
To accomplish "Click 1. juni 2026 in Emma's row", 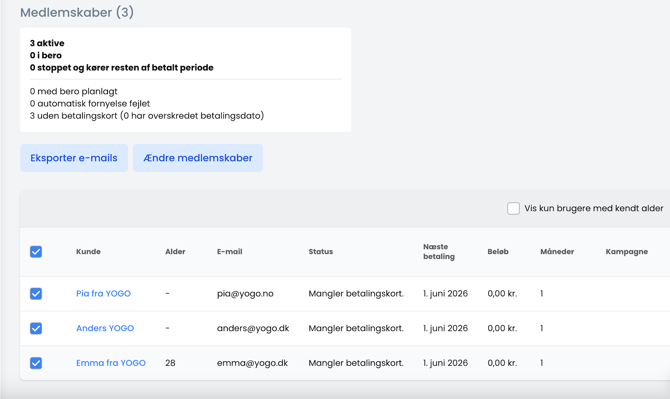I will 445,363.
